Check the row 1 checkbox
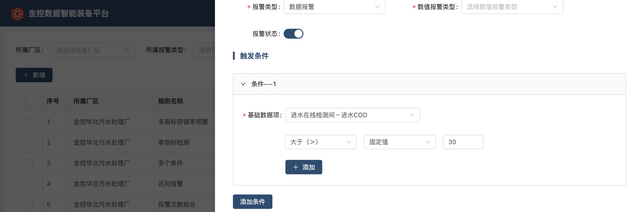This screenshot has height=212, width=644. click(29, 122)
